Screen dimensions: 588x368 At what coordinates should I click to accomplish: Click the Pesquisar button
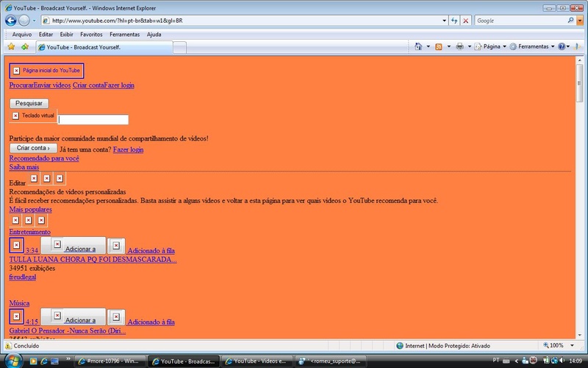29,103
